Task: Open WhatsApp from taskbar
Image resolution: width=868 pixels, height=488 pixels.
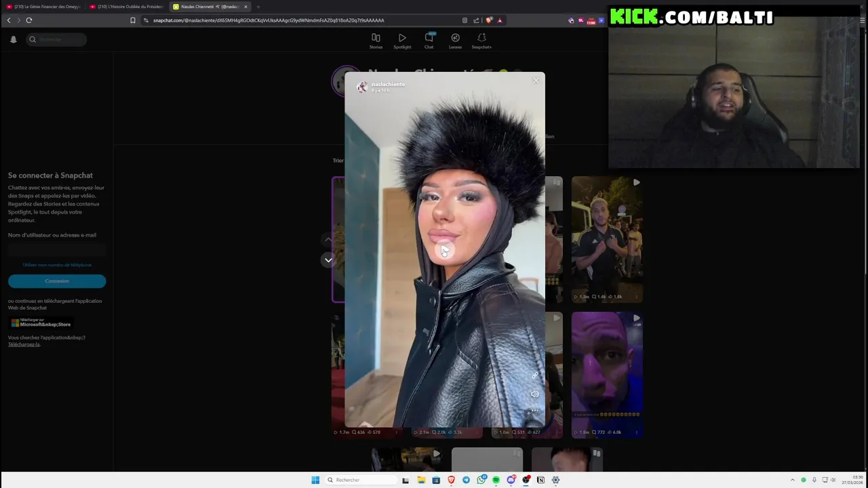Action: pyautogui.click(x=481, y=480)
